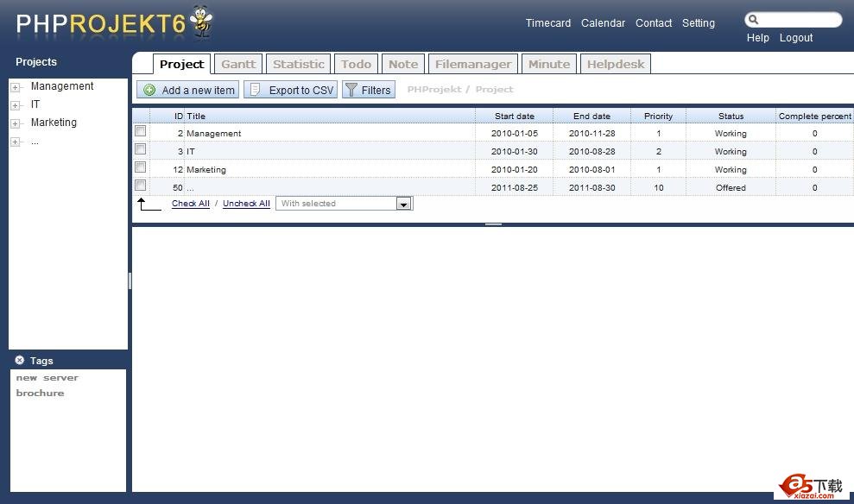Image resolution: width=854 pixels, height=504 pixels.
Task: Click the Logout link
Action: tap(796, 38)
